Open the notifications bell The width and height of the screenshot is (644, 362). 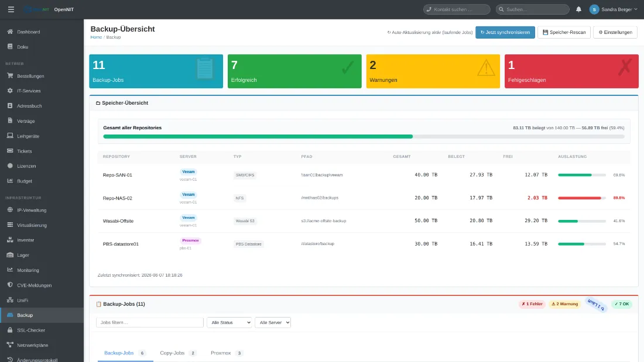pyautogui.click(x=578, y=9)
